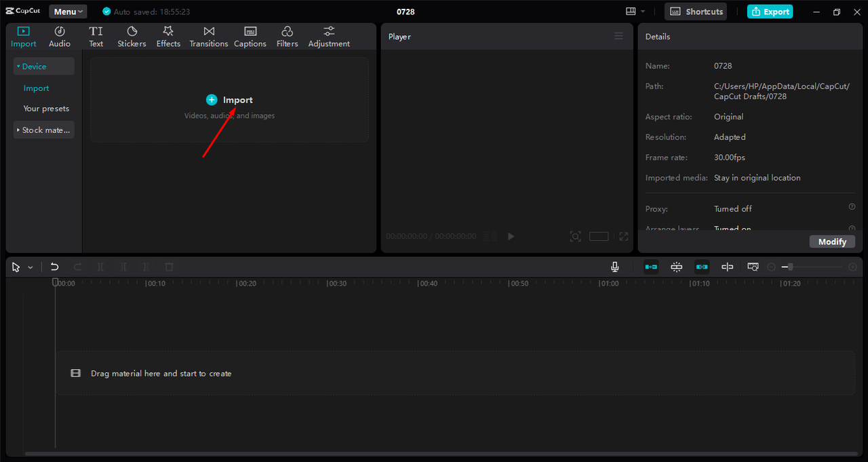Play the preview in Player

[x=511, y=236]
